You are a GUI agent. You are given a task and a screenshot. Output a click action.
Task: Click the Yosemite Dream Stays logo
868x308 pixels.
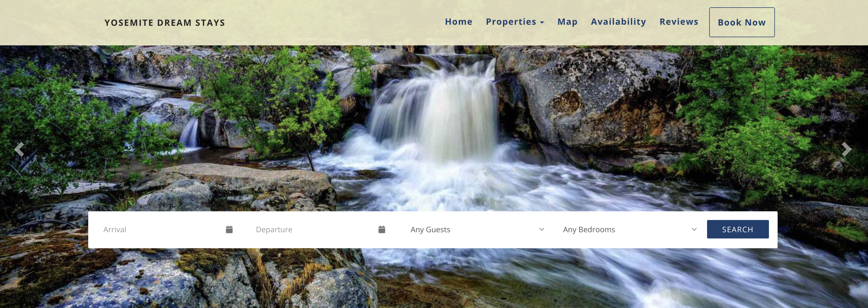(164, 23)
